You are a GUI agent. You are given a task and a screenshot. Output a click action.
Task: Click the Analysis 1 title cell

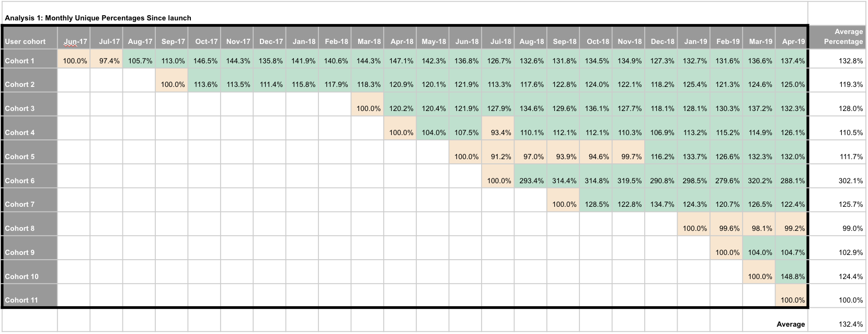coord(98,18)
